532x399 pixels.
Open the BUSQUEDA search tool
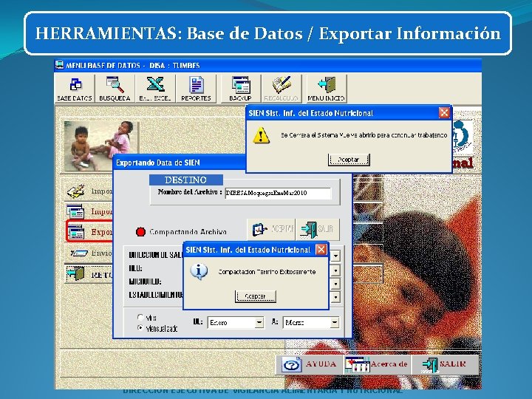tap(115, 88)
